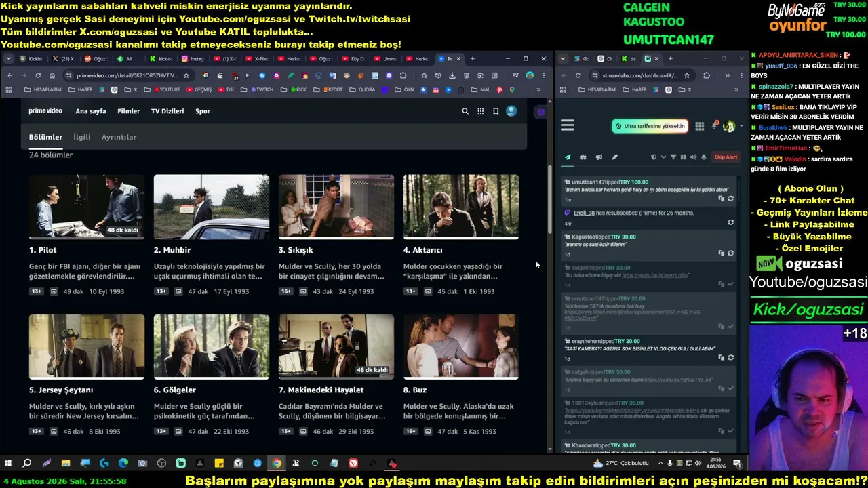Open the TV Dizileri menu item

click(167, 111)
